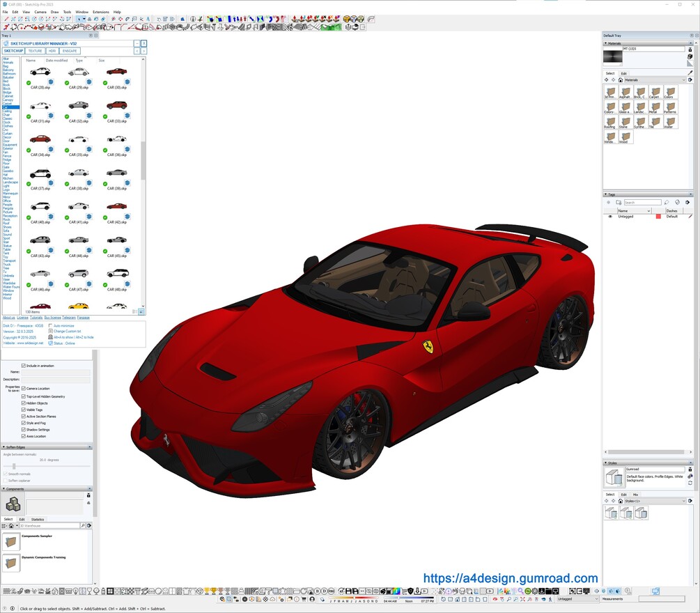Open the Components navigation dropdown arrow

pos(17,525)
